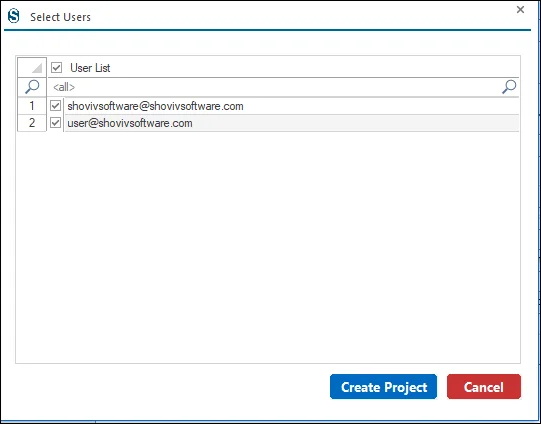Screen dimensions: 541x424
Task: Click the red Cancel button
Action: click(484, 387)
